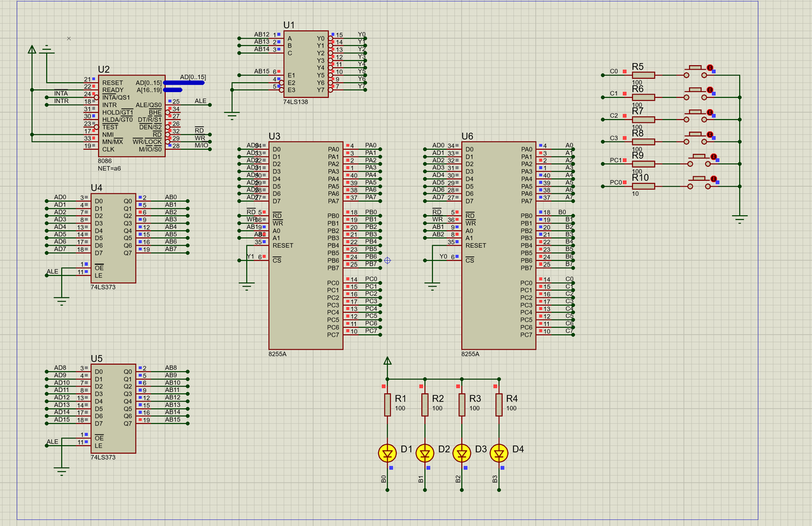This screenshot has height=526, width=812.
Task: Select the 8255A chip labeled U6
Action: (499, 246)
